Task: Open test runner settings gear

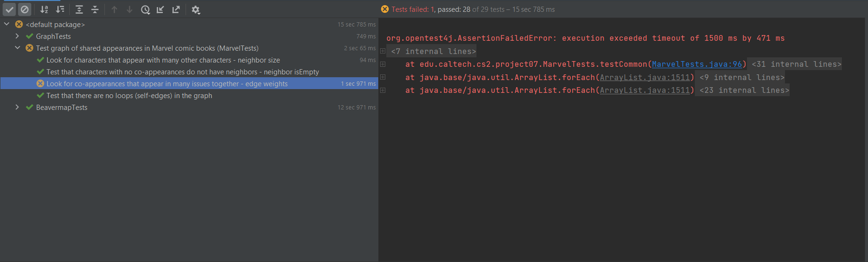Action: coord(196,9)
